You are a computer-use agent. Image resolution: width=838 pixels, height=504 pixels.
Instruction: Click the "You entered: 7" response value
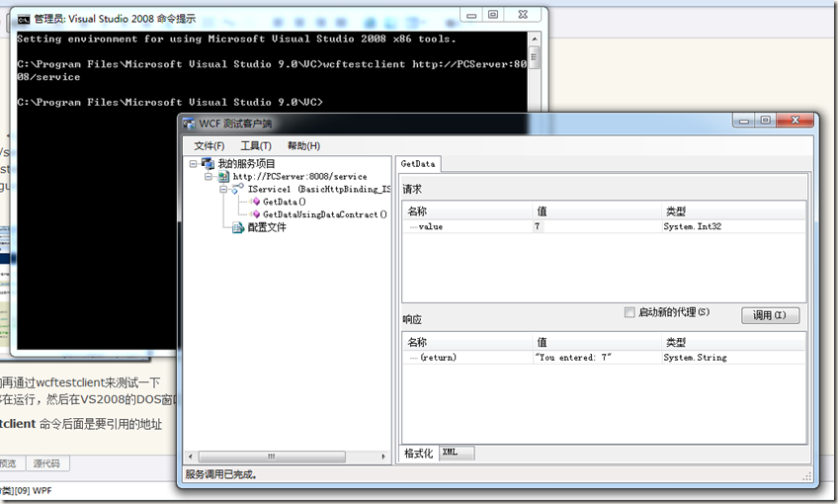pyautogui.click(x=573, y=358)
